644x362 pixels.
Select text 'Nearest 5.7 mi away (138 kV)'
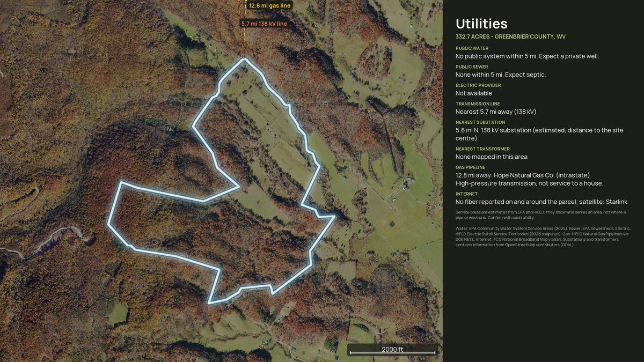[x=496, y=112]
